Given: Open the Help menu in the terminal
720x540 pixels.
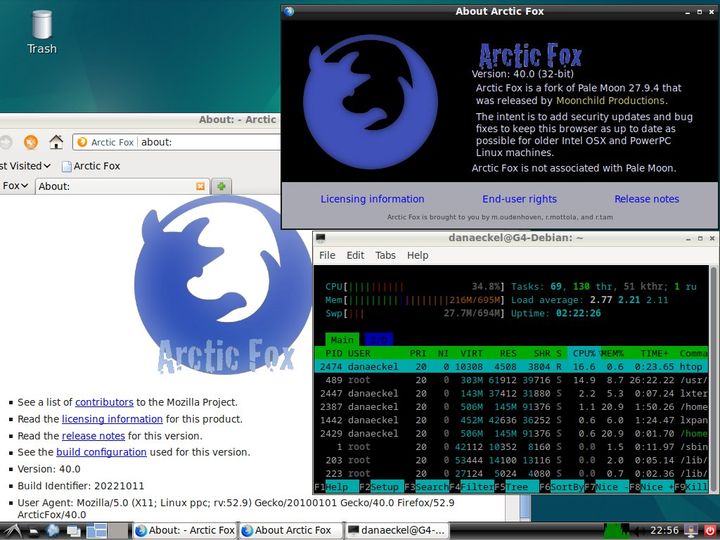Looking at the screenshot, I should coord(417,255).
